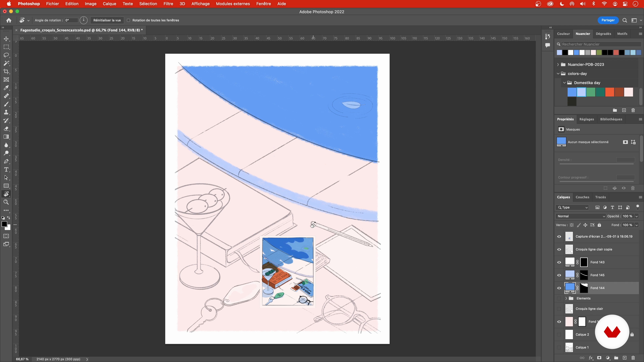The height and width of the screenshot is (362, 644).
Task: Select the Path Selection tool
Action: [6, 178]
